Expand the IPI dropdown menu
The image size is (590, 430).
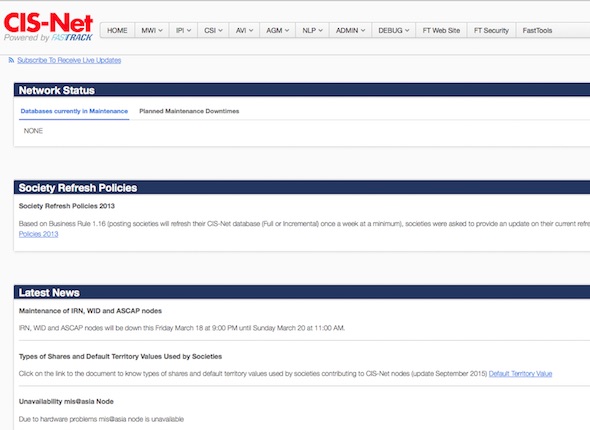tap(183, 30)
